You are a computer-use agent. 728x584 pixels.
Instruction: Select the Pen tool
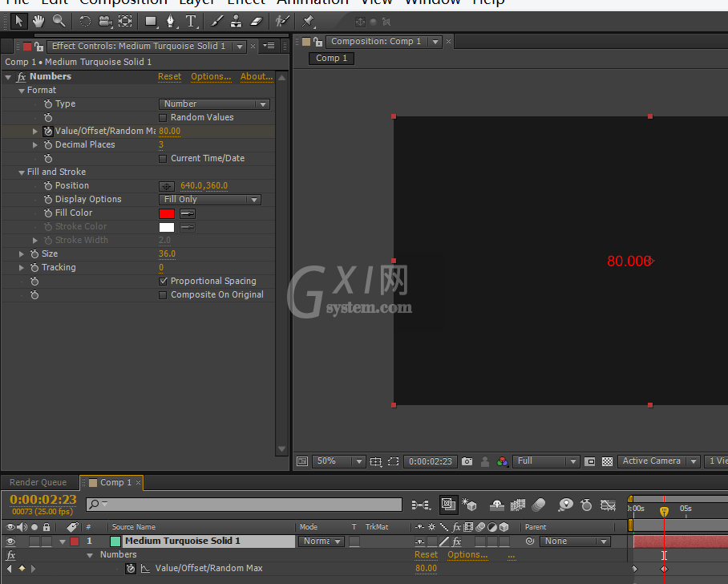click(x=171, y=22)
